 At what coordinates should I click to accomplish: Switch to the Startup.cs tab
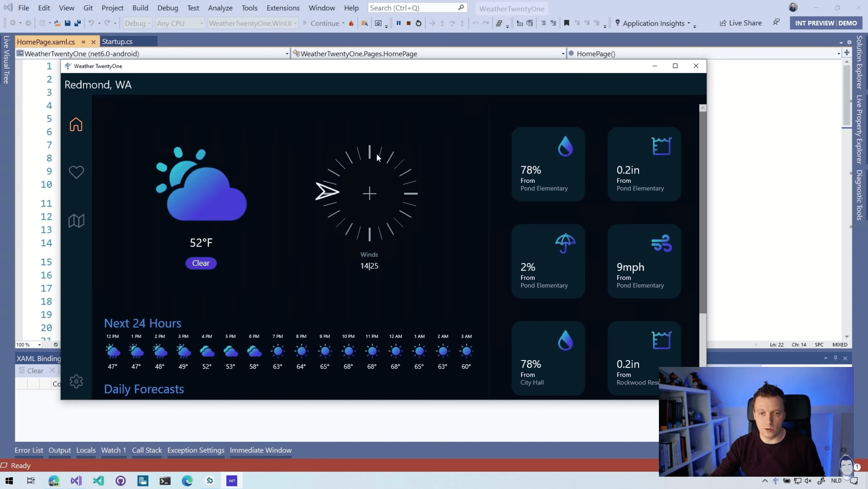pos(117,42)
